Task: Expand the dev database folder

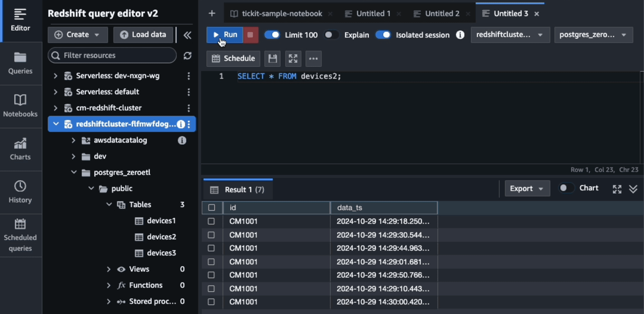Action: tap(73, 156)
